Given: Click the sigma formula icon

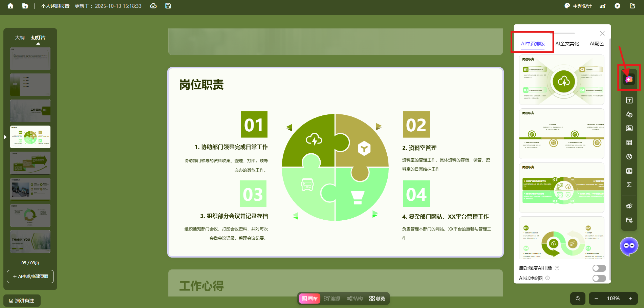Looking at the screenshot, I should point(629,185).
